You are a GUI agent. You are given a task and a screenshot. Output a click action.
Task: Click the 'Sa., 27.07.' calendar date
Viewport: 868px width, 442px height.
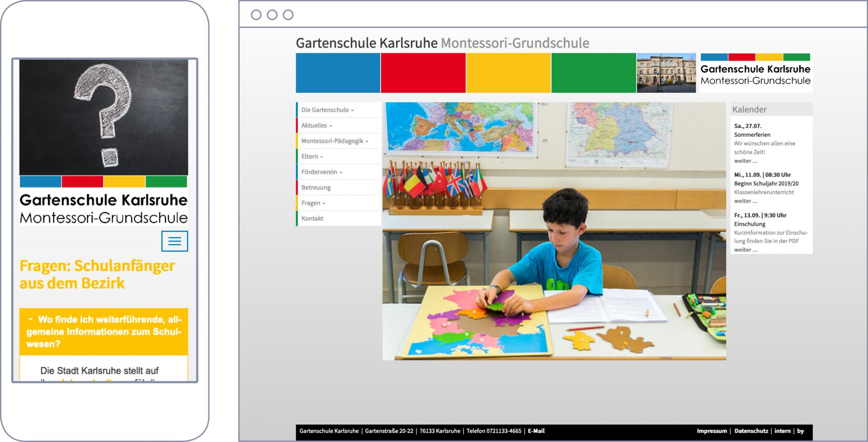[x=748, y=126]
